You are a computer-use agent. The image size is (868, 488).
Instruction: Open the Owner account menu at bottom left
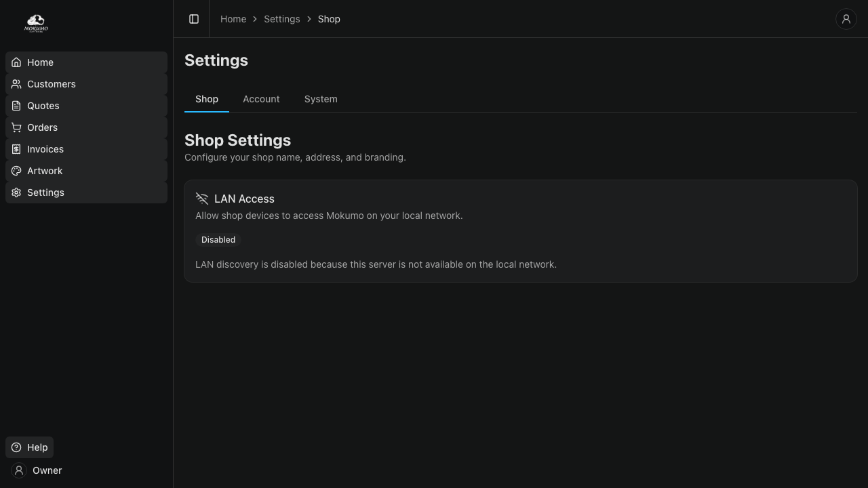coord(38,470)
